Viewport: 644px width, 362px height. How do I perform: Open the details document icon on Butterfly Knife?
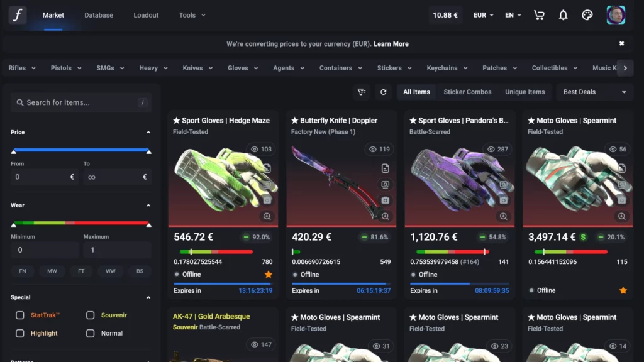386,168
